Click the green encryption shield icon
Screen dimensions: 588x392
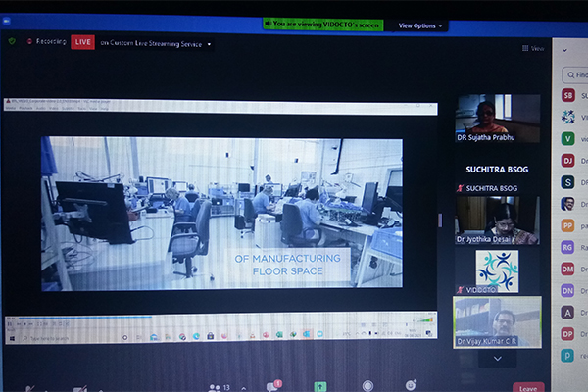pos(12,42)
